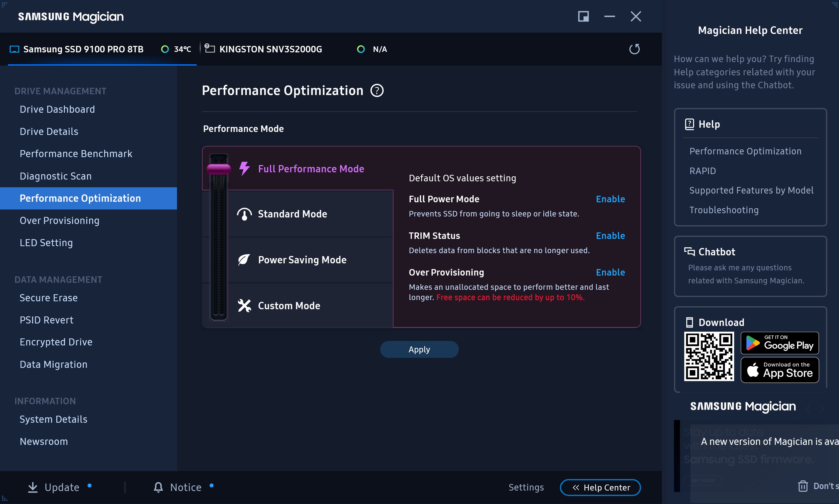The height and width of the screenshot is (504, 839).
Task: Click the trash icon beside Don't show
Action: pyautogui.click(x=803, y=486)
